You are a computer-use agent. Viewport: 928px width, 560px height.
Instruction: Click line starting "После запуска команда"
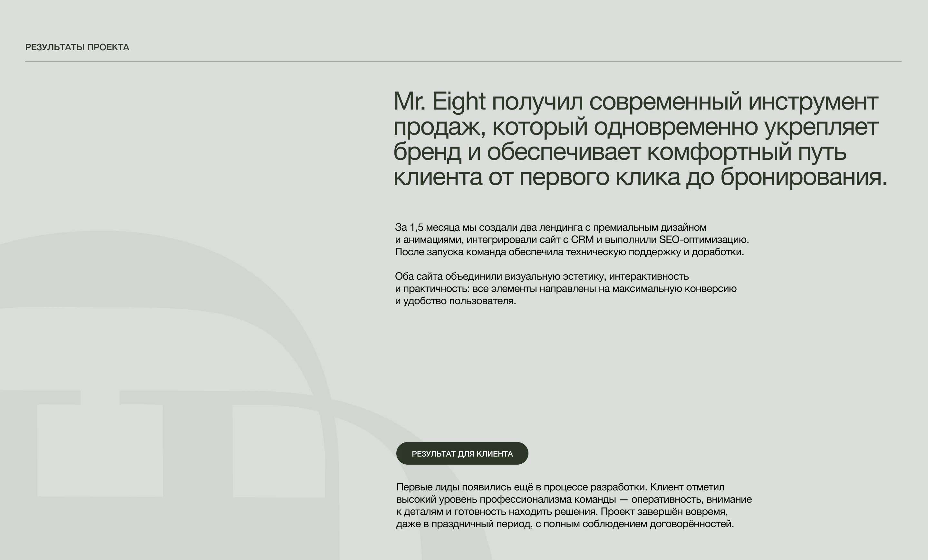click(569, 252)
